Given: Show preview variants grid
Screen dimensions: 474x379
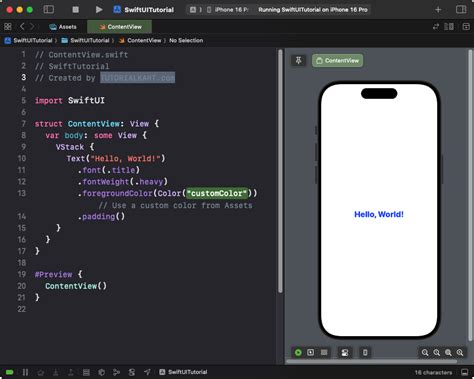Looking at the screenshot, I should pos(324,352).
